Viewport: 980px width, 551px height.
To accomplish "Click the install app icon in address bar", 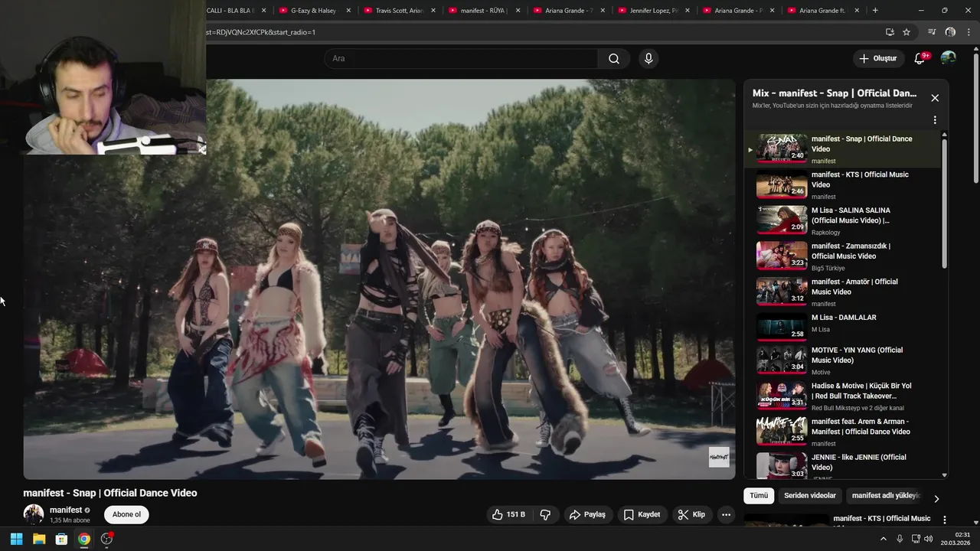I will pyautogui.click(x=890, y=32).
